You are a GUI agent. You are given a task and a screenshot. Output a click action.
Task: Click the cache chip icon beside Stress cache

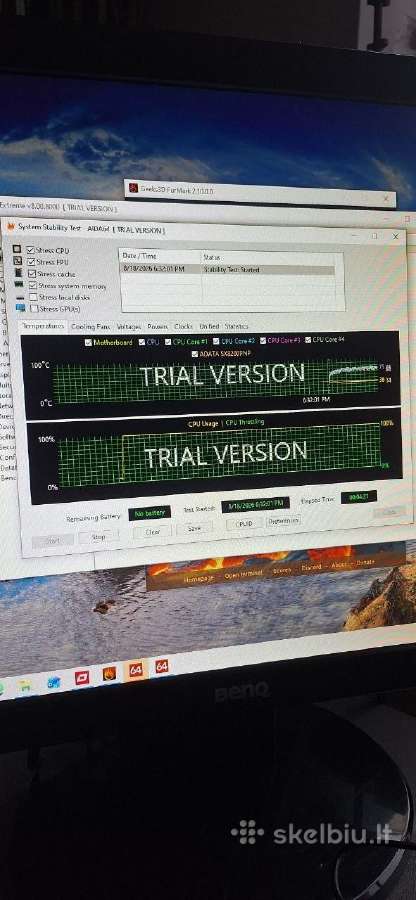[18, 273]
